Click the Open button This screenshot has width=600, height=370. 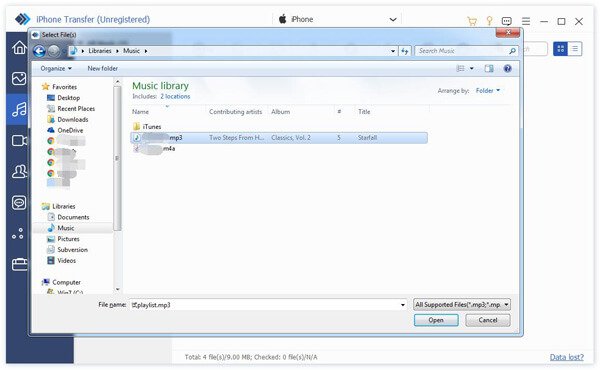pos(436,320)
